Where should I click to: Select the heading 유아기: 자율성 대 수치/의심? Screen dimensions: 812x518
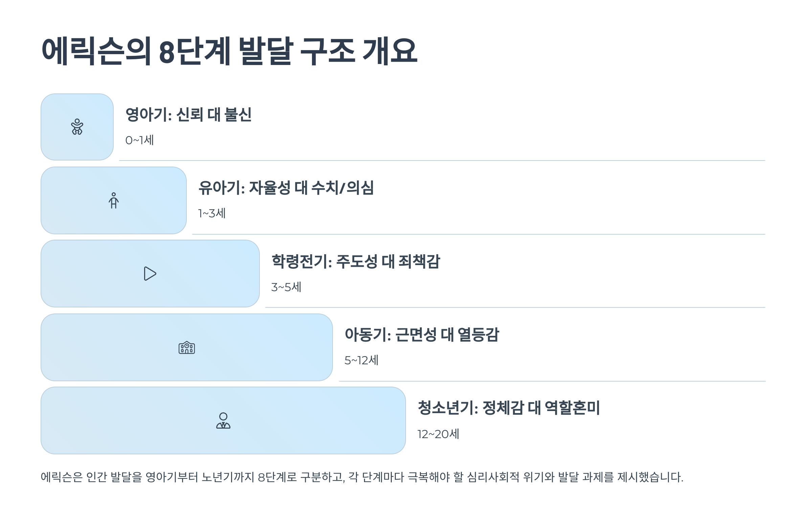(x=286, y=188)
